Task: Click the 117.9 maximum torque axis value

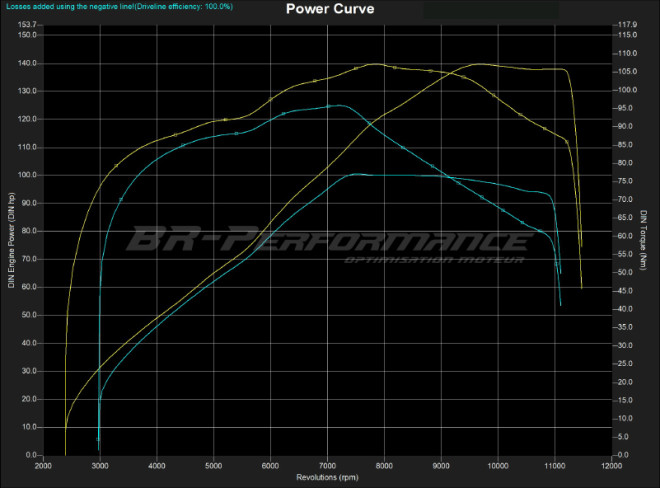Action: click(629, 24)
